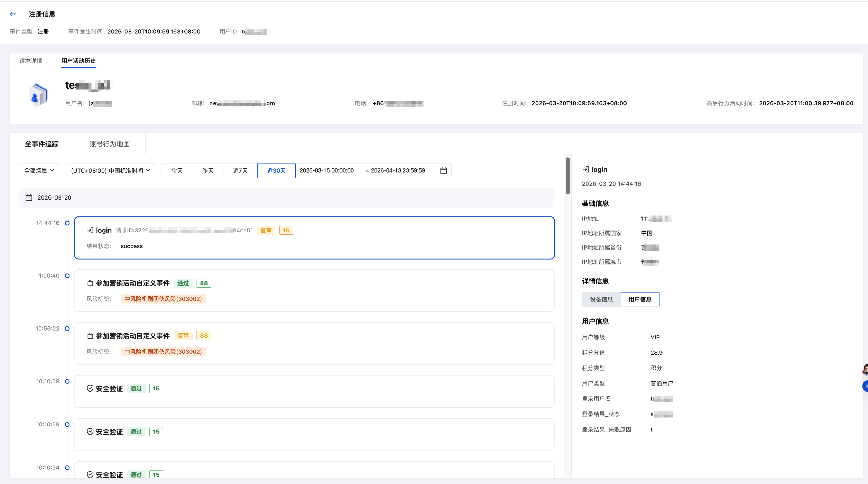Switch to 请求详情 tab

[31, 61]
